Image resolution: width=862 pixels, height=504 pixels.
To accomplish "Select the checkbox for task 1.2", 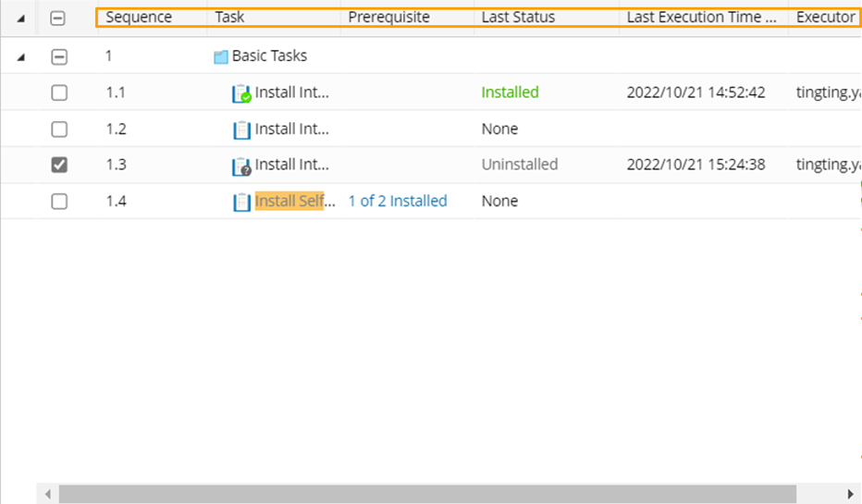I will click(x=59, y=129).
